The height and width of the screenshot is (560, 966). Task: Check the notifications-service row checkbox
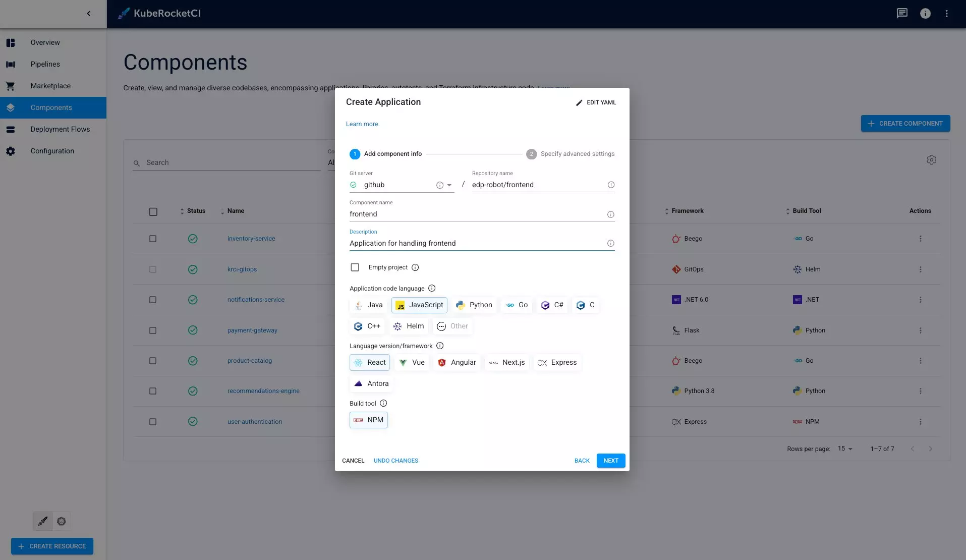[153, 300]
